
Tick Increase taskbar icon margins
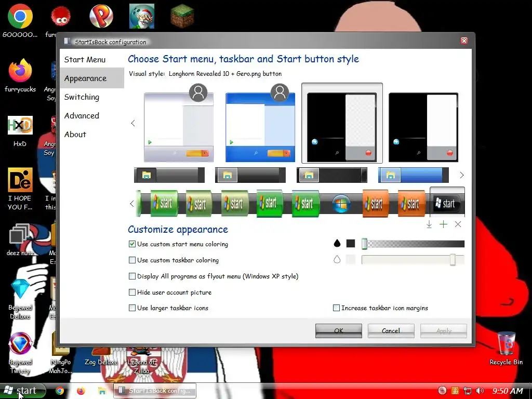click(x=336, y=308)
